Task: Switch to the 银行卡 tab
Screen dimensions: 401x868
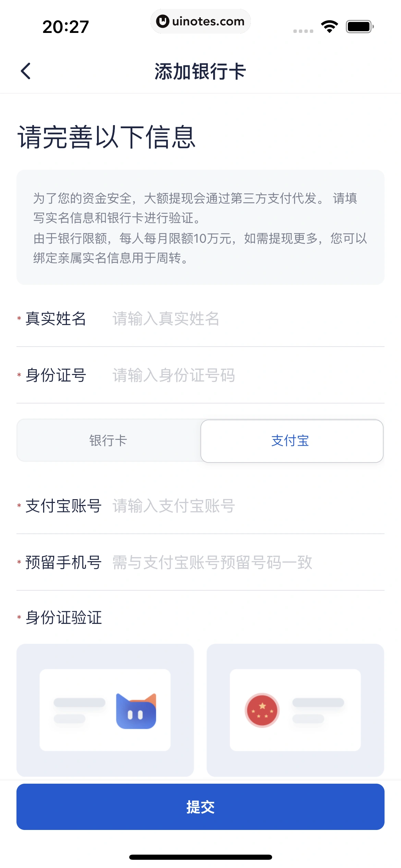Action: 108,441
